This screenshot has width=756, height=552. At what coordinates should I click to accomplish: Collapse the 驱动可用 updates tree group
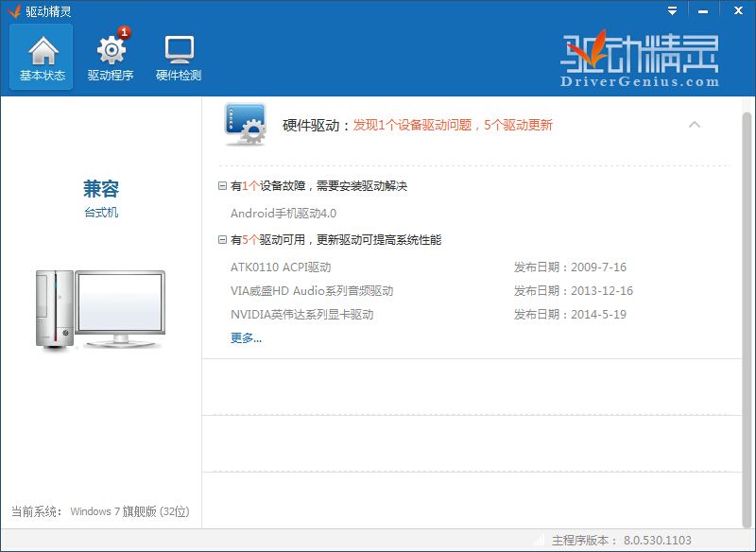[x=222, y=240]
